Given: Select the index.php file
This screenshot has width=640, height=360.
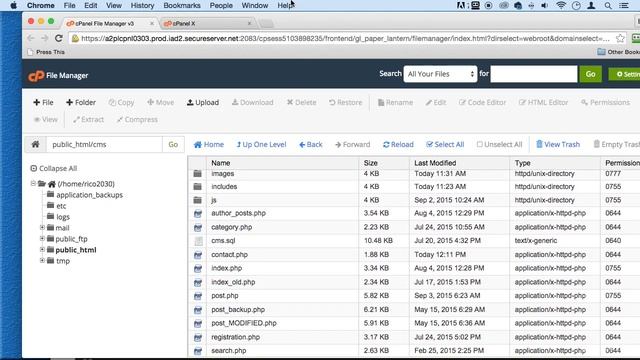Looking at the screenshot, I should pos(227,268).
